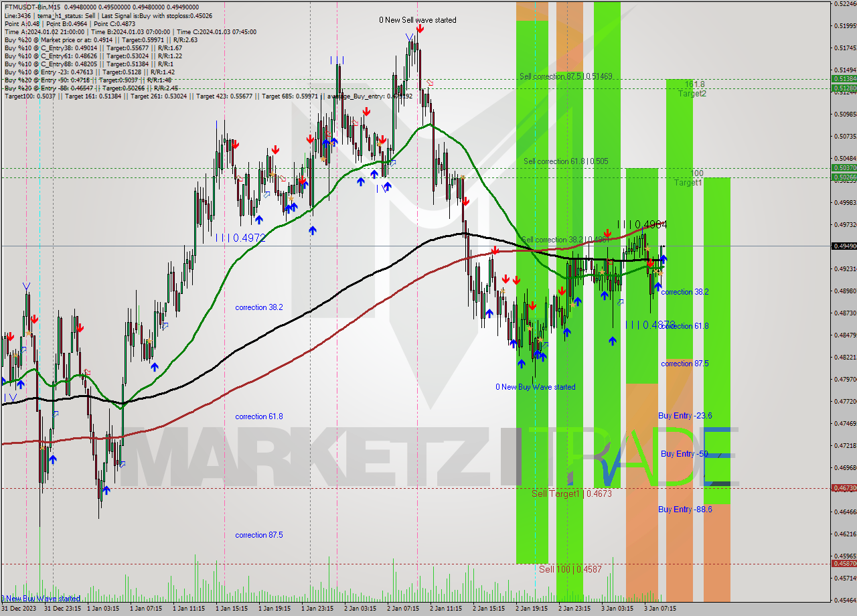The width and height of the screenshot is (857, 616).
Task: Click the red 0.46730 price tag
Action: 844,488
